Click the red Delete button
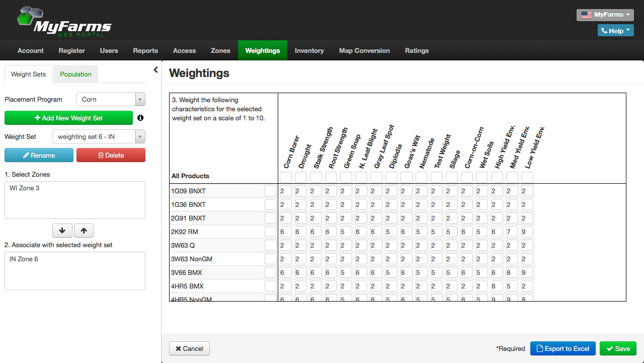644x363 pixels. 111,155
